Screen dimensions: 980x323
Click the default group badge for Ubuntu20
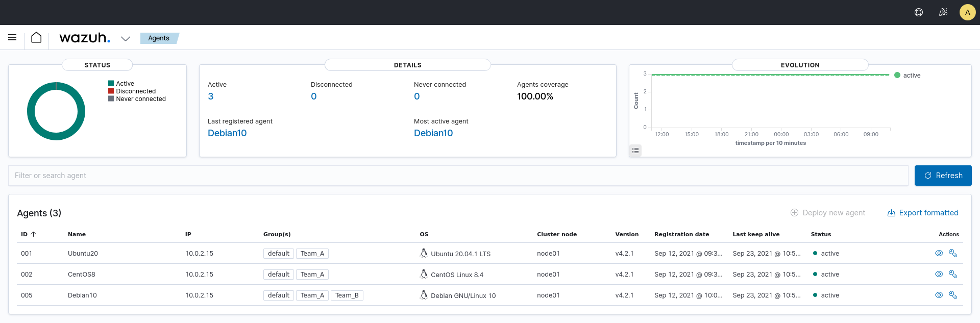279,254
